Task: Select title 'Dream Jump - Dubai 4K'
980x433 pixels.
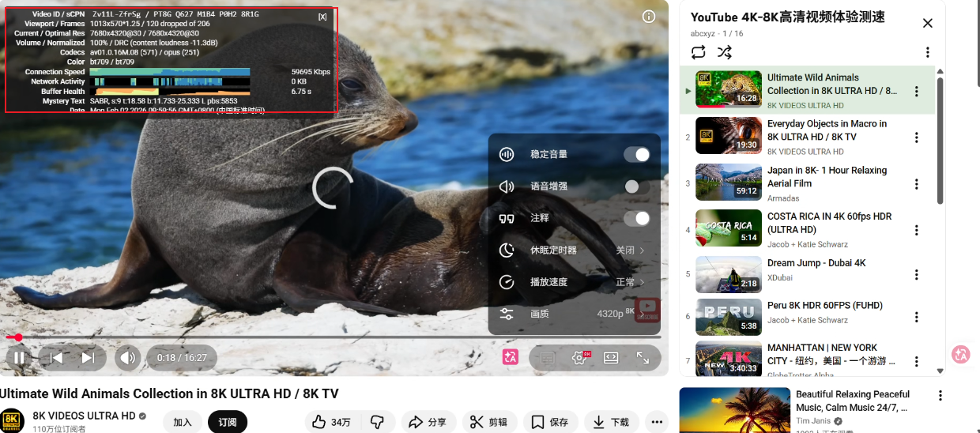Action: point(816,263)
